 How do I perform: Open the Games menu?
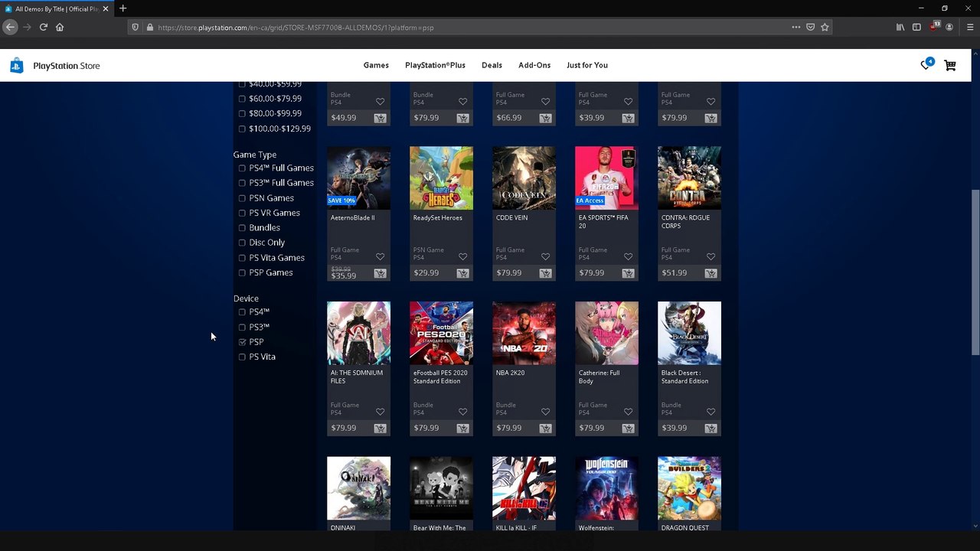[x=376, y=65]
